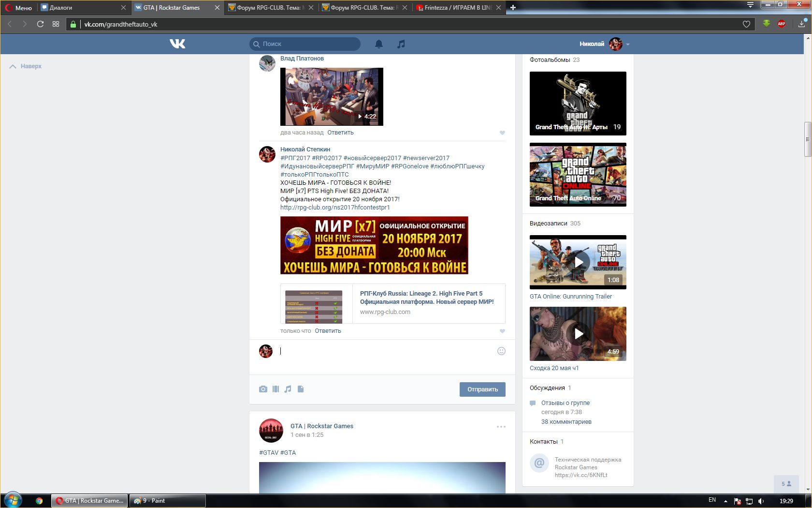This screenshot has height=508, width=812.
Task: Open the speed dial grid icon
Action: click(56, 24)
